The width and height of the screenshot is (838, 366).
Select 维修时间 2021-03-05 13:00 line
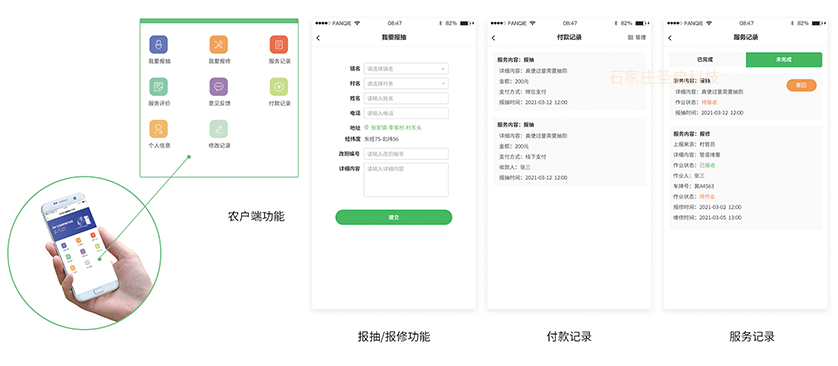(x=708, y=217)
